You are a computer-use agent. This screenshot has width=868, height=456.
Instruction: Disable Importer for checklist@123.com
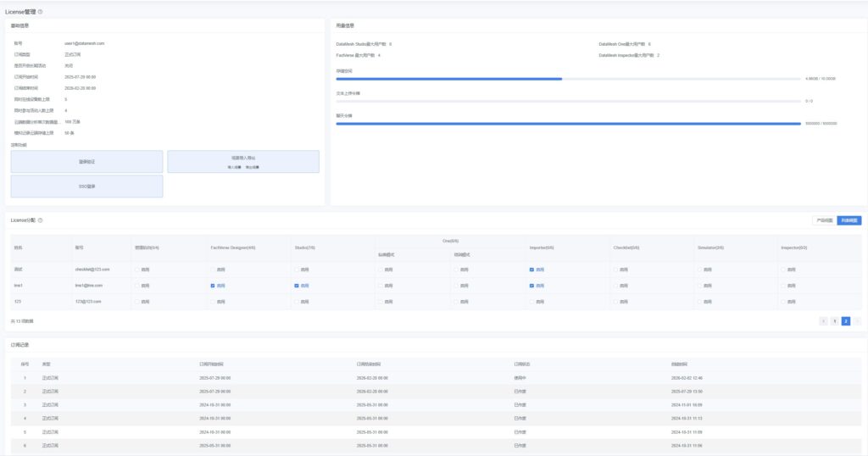point(531,270)
